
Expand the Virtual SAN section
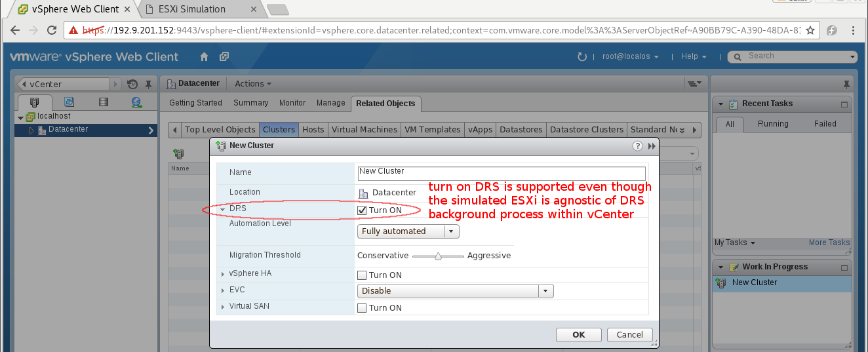[x=223, y=306]
